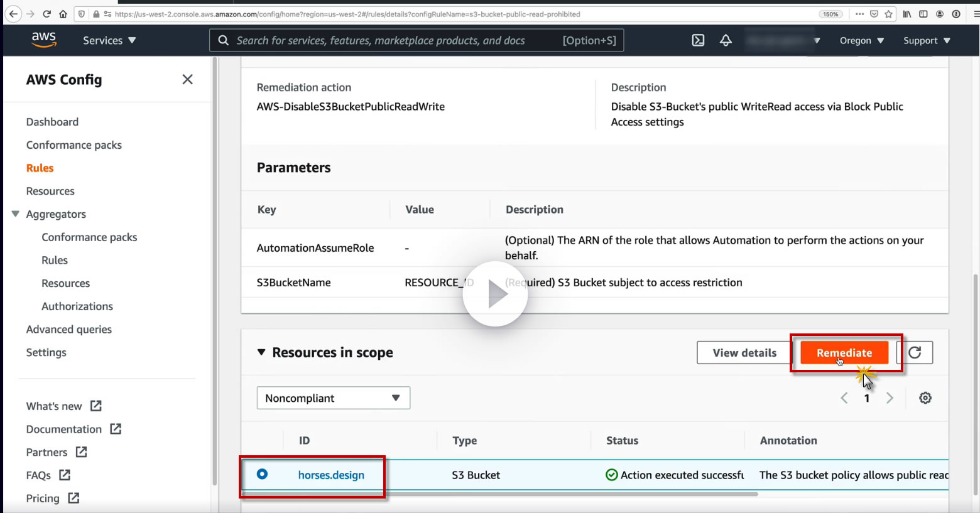Collapse the Aggregators tree section

pyautogui.click(x=16, y=214)
